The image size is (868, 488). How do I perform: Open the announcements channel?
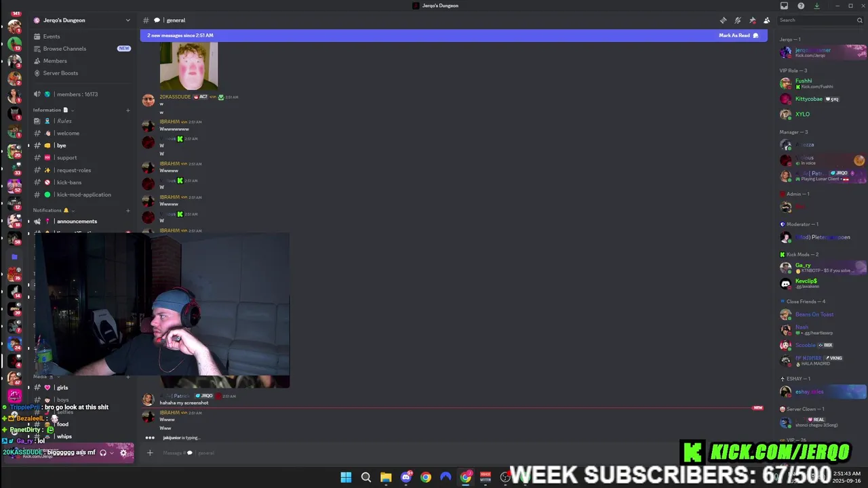tap(82, 221)
